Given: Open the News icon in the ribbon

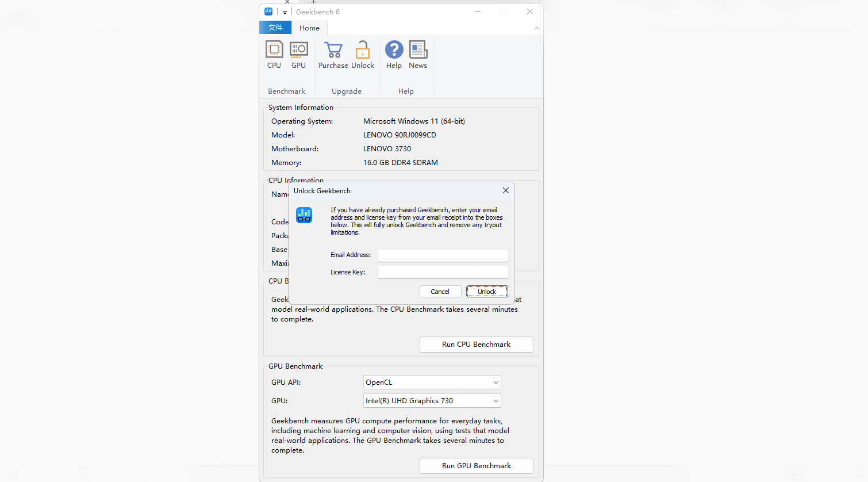Looking at the screenshot, I should point(418,55).
